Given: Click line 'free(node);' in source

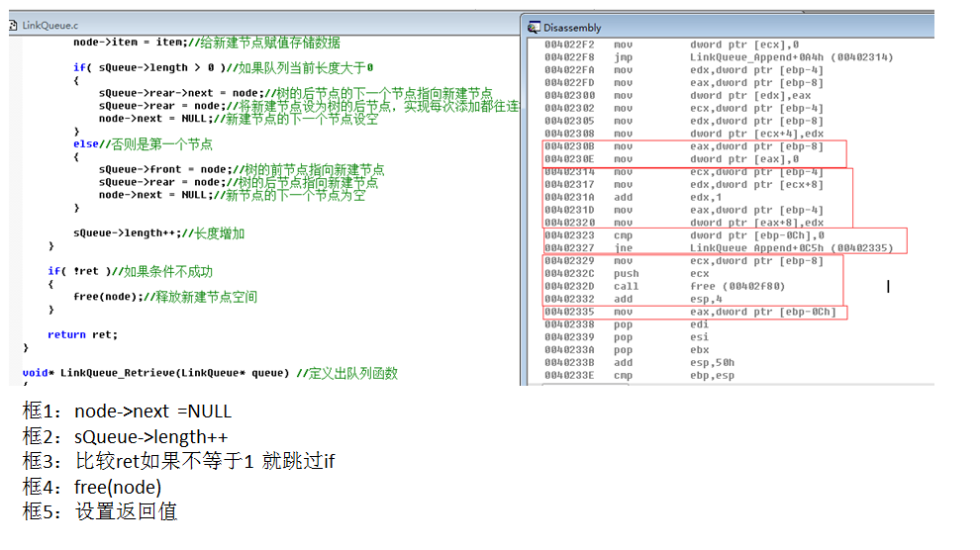Looking at the screenshot, I should (165, 297).
